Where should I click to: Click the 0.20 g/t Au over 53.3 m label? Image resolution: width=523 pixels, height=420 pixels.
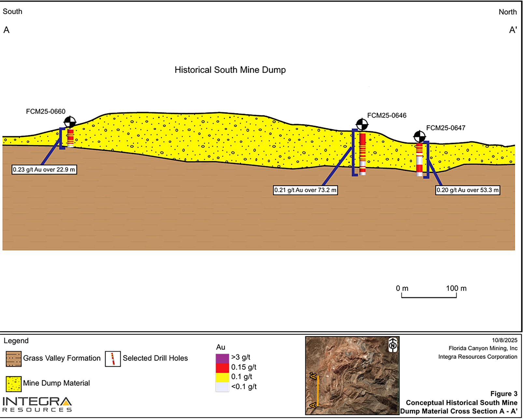coord(467,190)
